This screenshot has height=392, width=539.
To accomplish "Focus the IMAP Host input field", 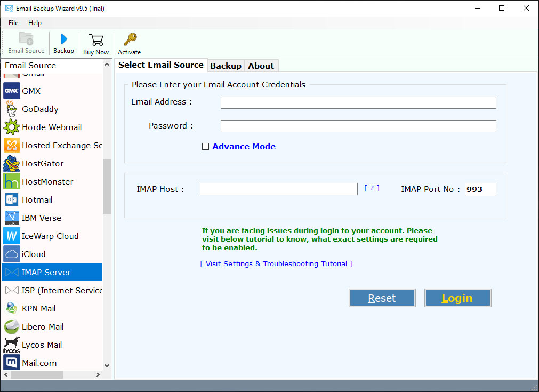I will (x=279, y=189).
